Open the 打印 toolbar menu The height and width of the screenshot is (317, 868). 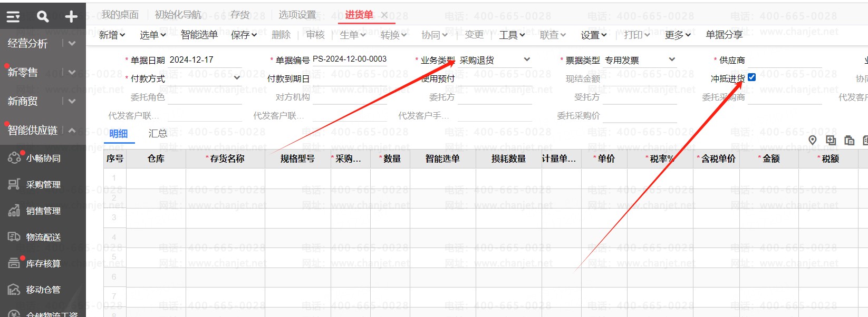coord(637,35)
